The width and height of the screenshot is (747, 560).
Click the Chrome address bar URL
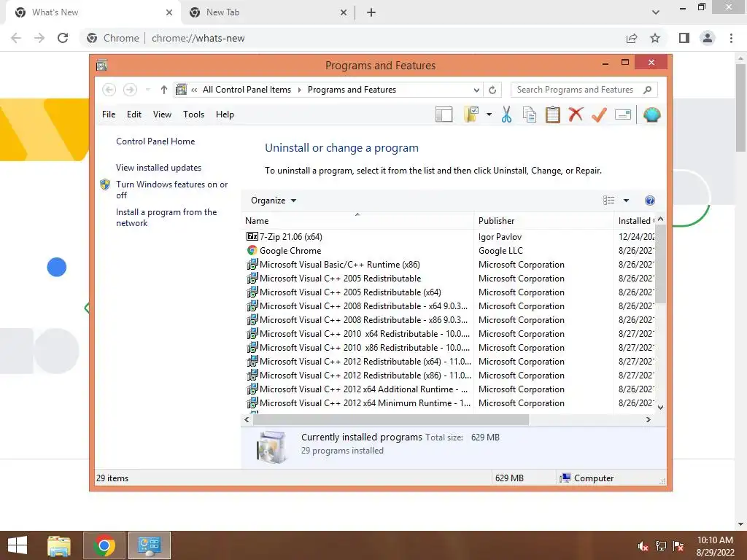(x=198, y=38)
